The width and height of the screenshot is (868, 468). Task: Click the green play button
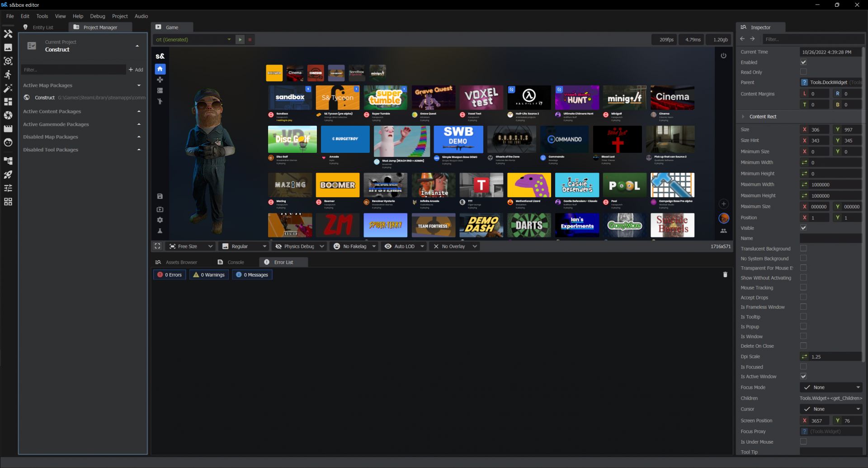[240, 40]
